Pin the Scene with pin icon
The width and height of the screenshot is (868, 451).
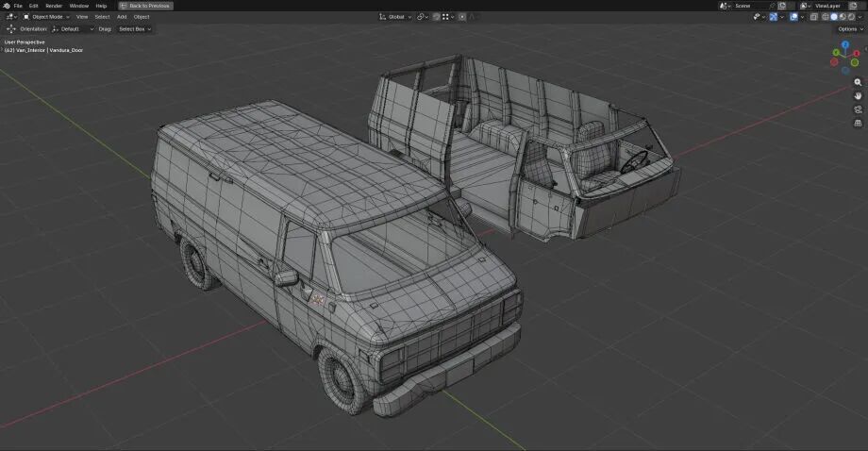[772, 6]
